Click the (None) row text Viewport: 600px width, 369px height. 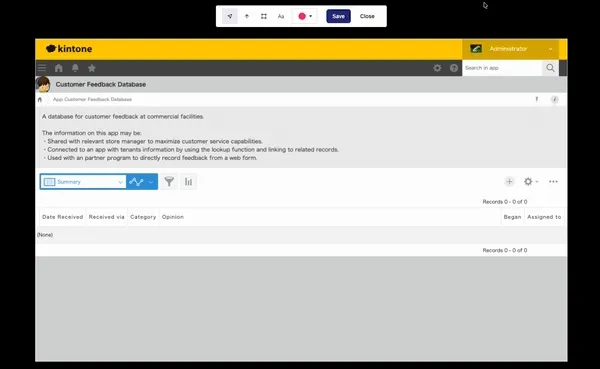coord(45,235)
